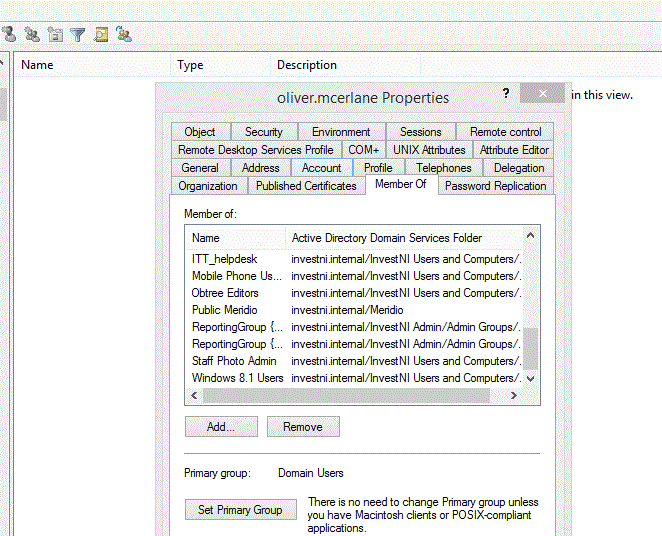662x536 pixels.
Task: Click the create new group toolbar icon
Action: [32, 34]
